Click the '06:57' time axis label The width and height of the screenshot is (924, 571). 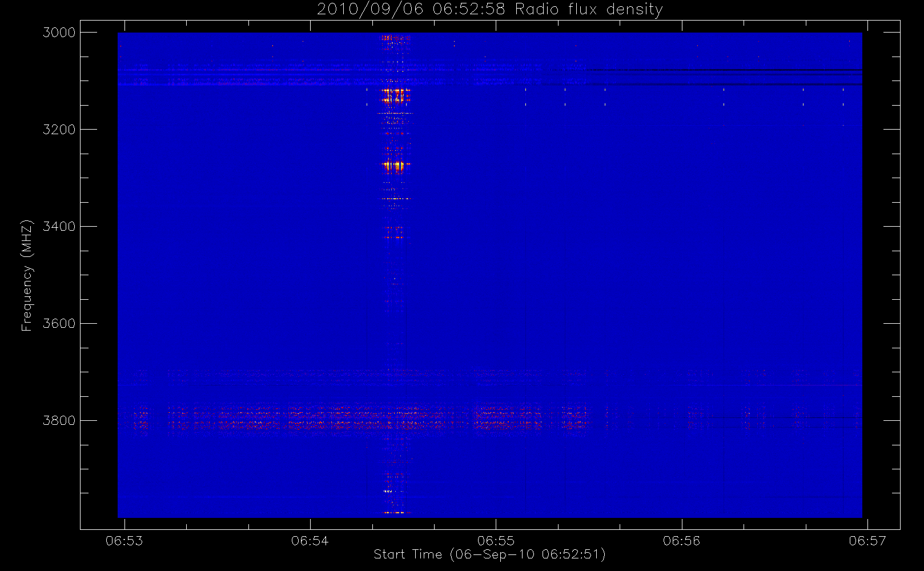coord(867,541)
